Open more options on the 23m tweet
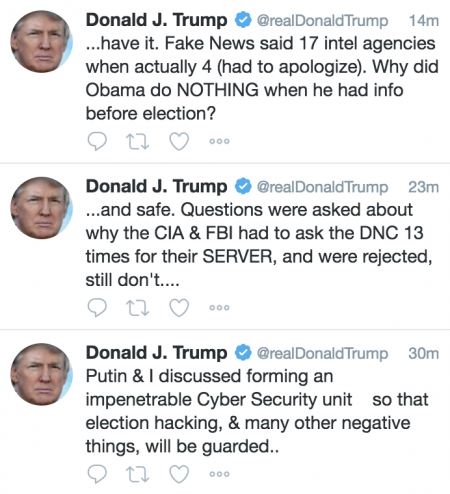Screen dimensions: 450x494 [219, 307]
